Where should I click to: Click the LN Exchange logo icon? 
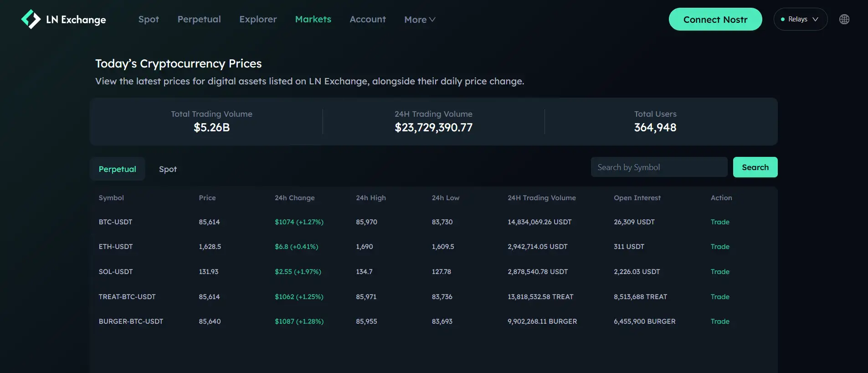pyautogui.click(x=31, y=19)
